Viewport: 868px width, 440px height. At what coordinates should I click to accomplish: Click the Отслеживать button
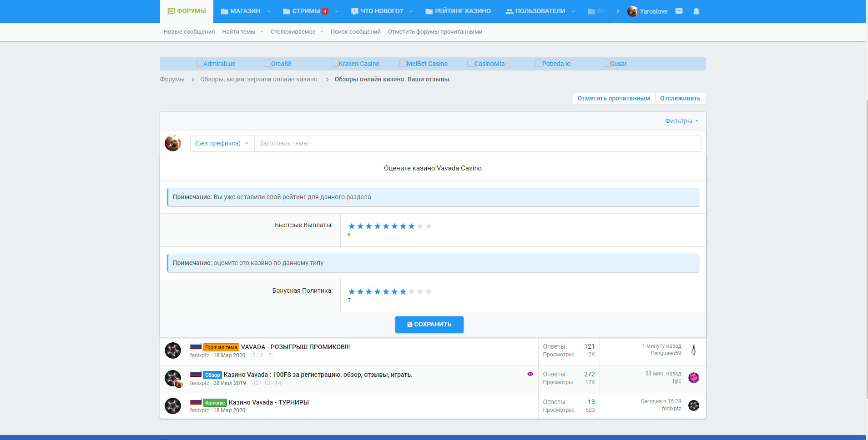[x=680, y=98]
